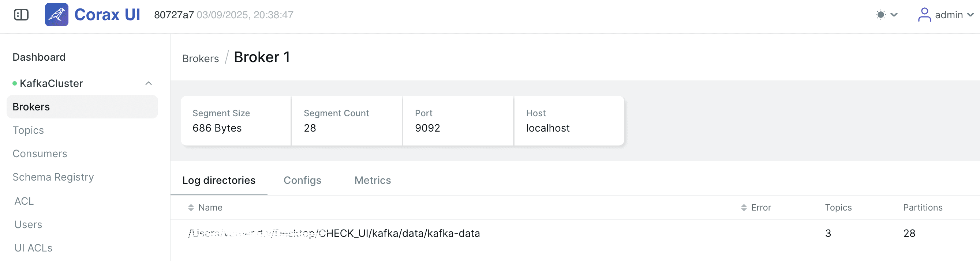Open ACL in sidebar
The image size is (980, 261).
click(x=24, y=201)
